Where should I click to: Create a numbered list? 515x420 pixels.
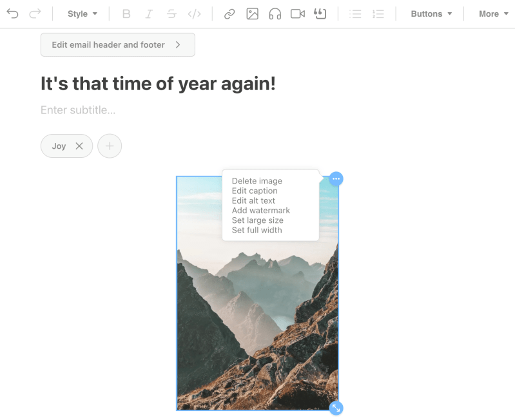[x=378, y=14]
